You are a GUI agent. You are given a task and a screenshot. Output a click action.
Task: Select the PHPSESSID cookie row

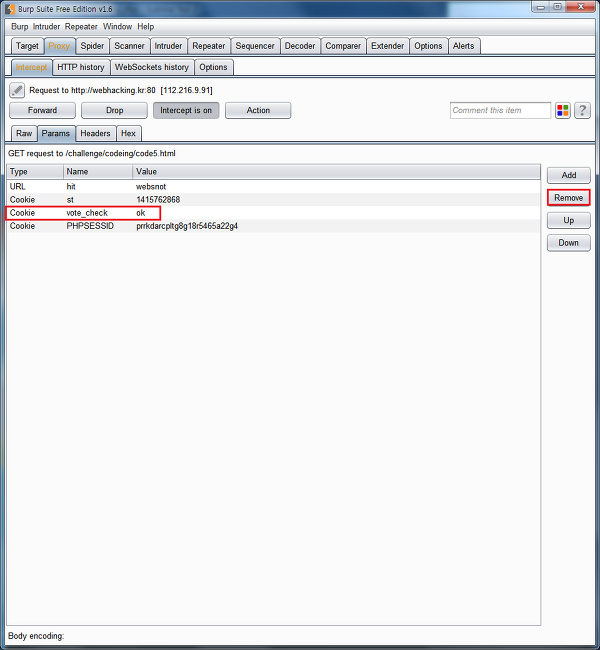click(273, 226)
